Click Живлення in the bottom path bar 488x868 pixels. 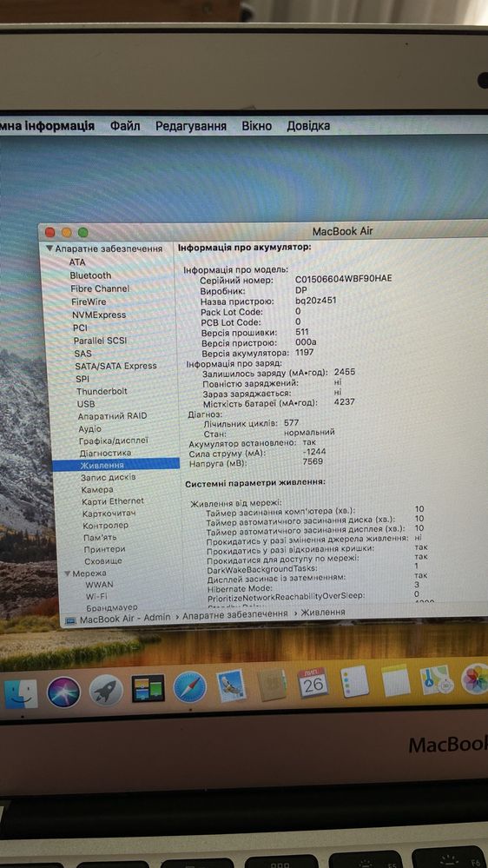323,613
